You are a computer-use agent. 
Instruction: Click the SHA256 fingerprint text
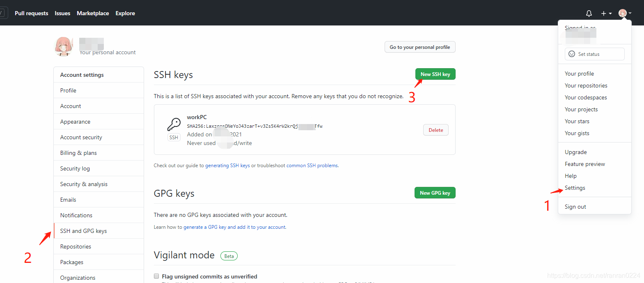point(254,126)
